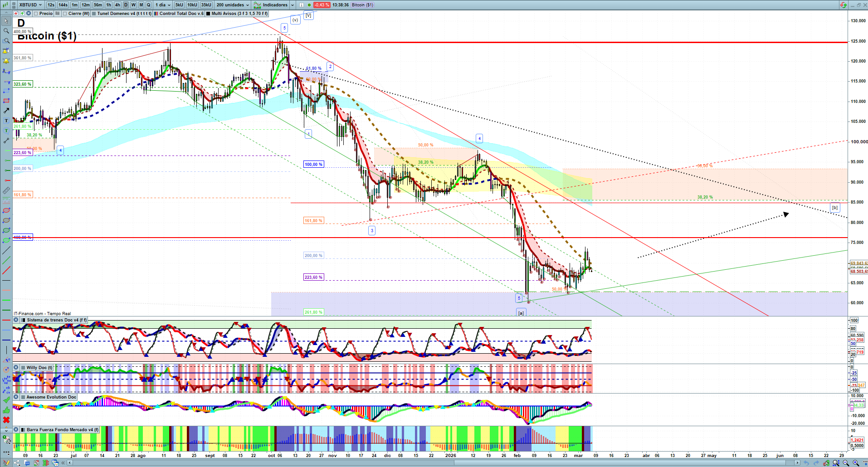This screenshot has height=467, width=868.
Task: Click the Control Total Doc v.6 swatch
Action: pyautogui.click(x=156, y=14)
